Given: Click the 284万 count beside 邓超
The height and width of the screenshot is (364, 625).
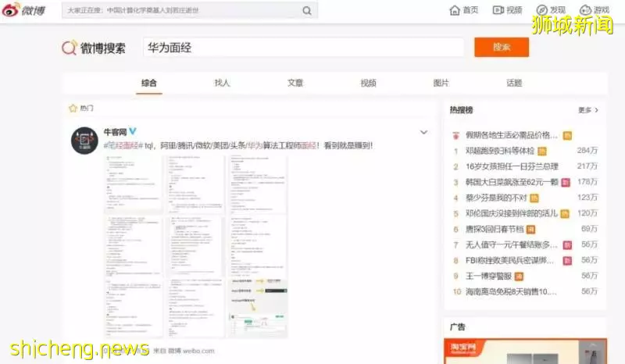Looking at the screenshot, I should point(587,151).
